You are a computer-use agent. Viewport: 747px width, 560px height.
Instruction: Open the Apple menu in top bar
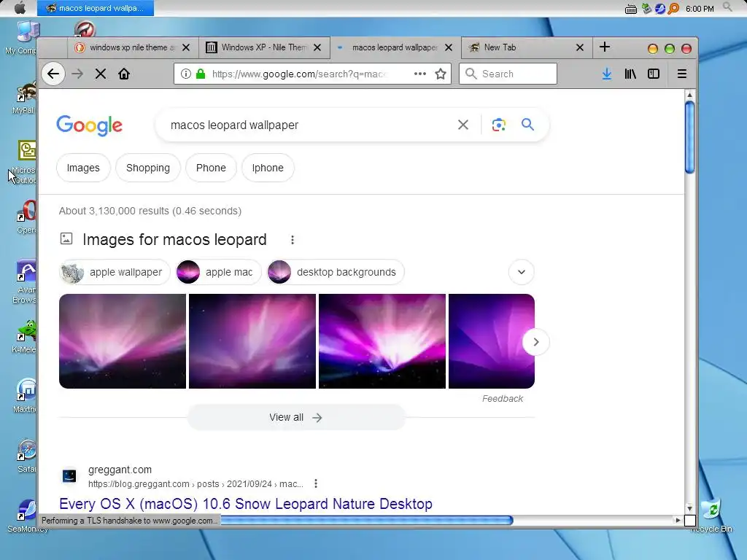point(20,8)
